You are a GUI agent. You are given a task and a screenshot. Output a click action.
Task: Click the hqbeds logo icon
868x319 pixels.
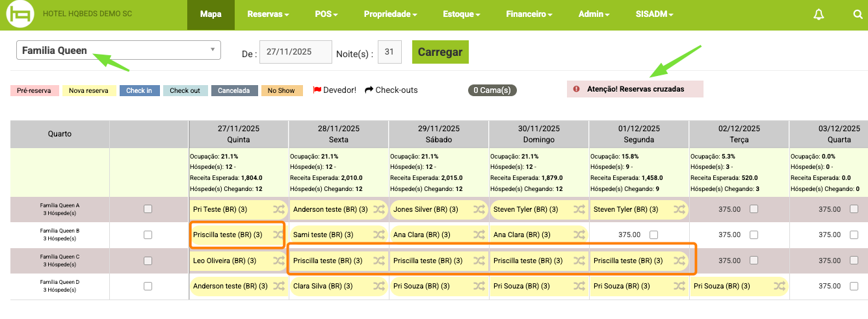pyautogui.click(x=20, y=15)
